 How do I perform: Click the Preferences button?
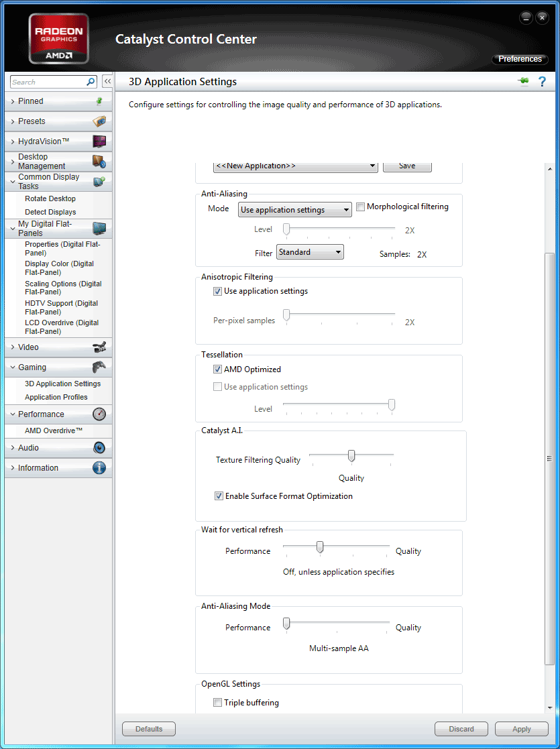click(520, 59)
